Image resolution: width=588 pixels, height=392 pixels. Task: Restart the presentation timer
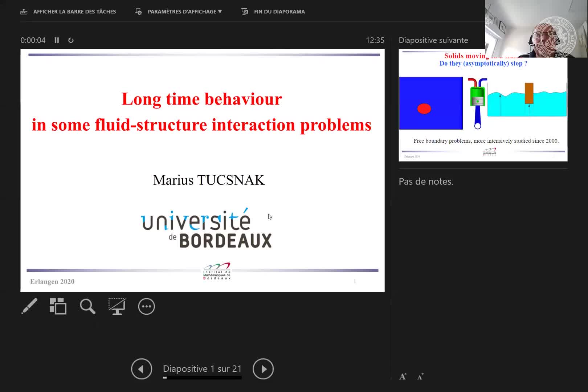71,40
